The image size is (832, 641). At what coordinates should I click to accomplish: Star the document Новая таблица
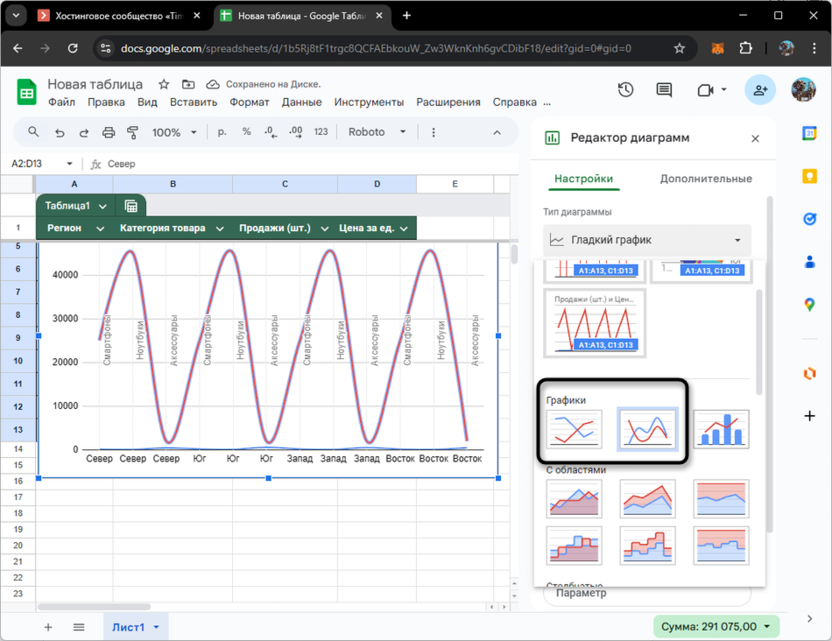click(164, 85)
